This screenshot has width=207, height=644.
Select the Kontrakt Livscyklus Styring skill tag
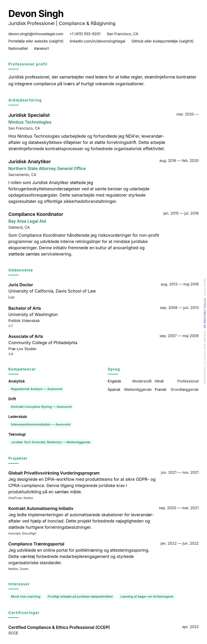click(41, 407)
